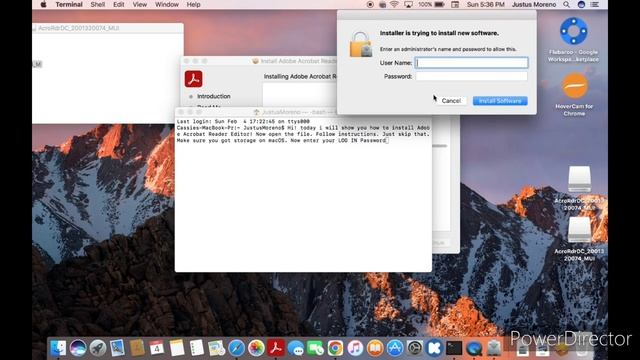Click the Introduction step in Acrobat installer
640x360 pixels.
[x=213, y=96]
